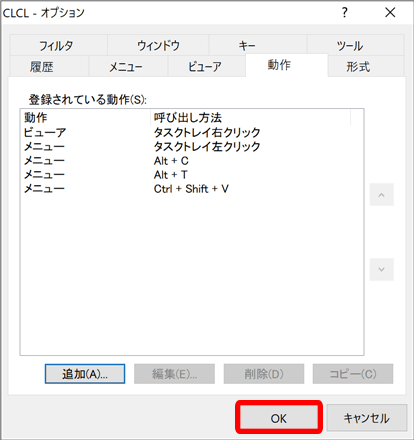Click the down arrow reorder button
The height and width of the screenshot is (440, 414).
point(382,269)
